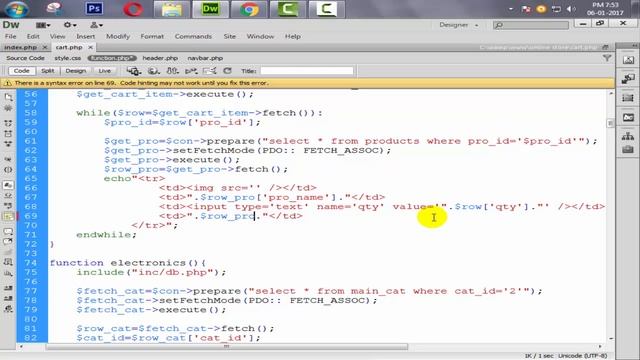Toggle Highlight Invalid Code
The height and width of the screenshot is (360, 640).
point(8,196)
